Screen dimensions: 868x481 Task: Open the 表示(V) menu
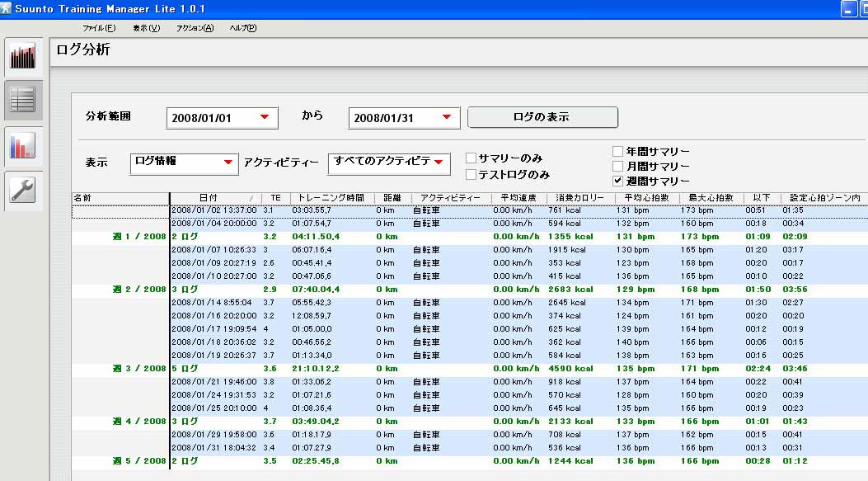tap(146, 28)
